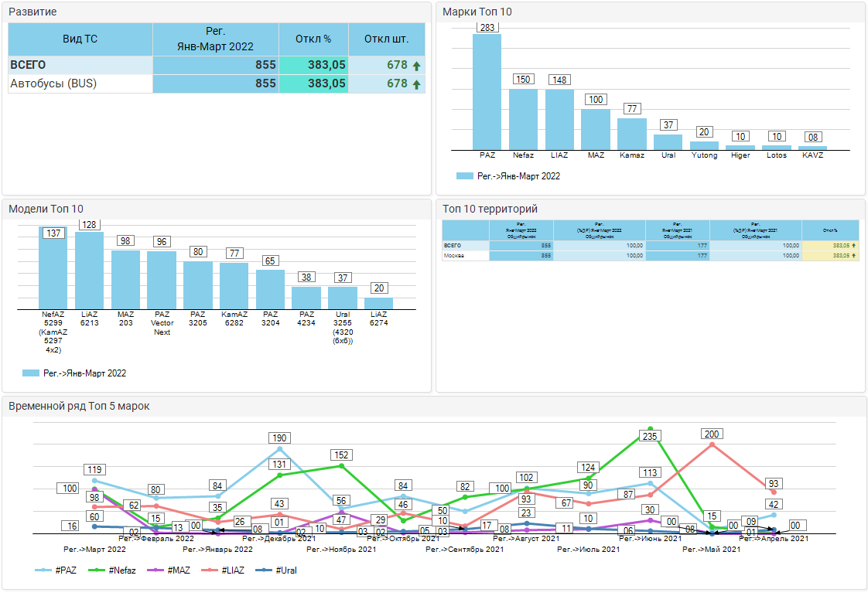Click the Временной ряд Топ 5 марок panel title
The image size is (868, 613).
pos(79,406)
